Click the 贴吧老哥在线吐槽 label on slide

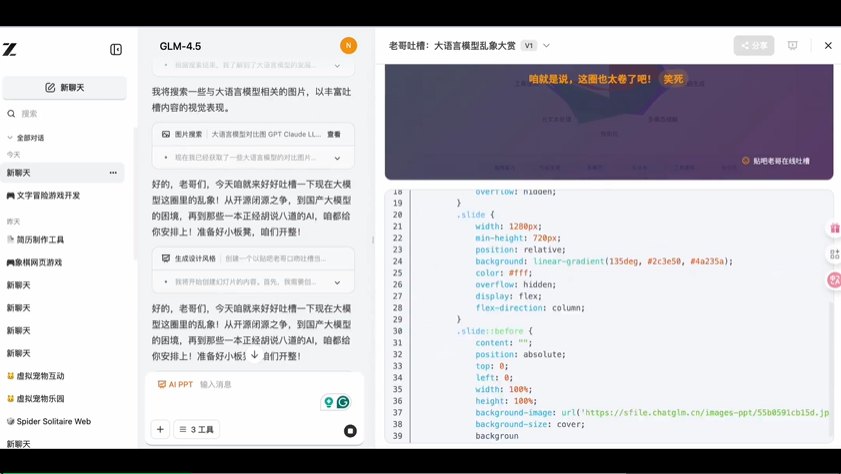(x=776, y=161)
